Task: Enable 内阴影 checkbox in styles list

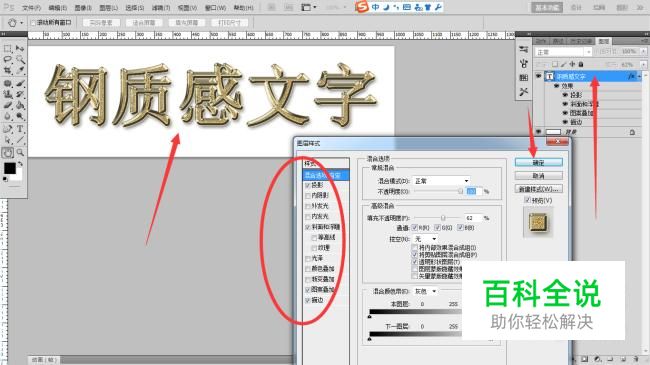Action: point(308,195)
